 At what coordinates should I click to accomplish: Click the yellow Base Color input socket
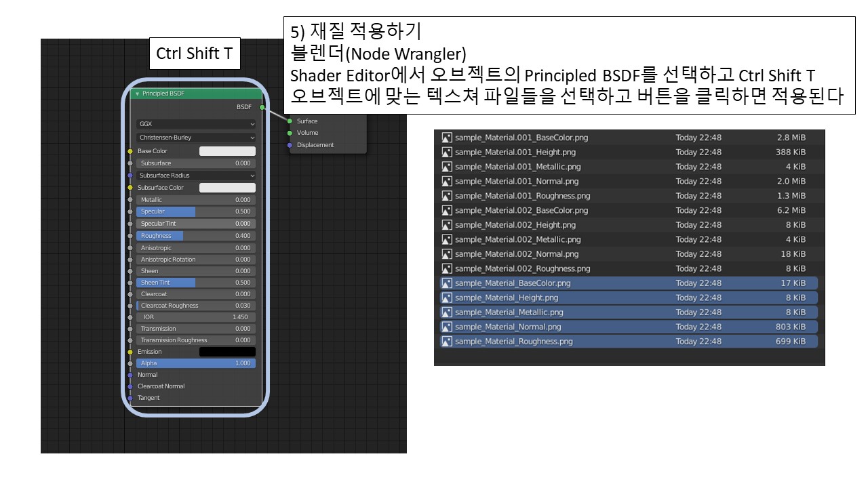[x=130, y=151]
